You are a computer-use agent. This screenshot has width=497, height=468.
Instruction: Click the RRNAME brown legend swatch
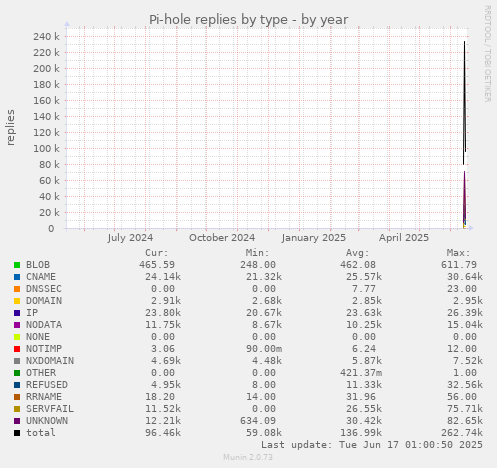click(x=17, y=397)
